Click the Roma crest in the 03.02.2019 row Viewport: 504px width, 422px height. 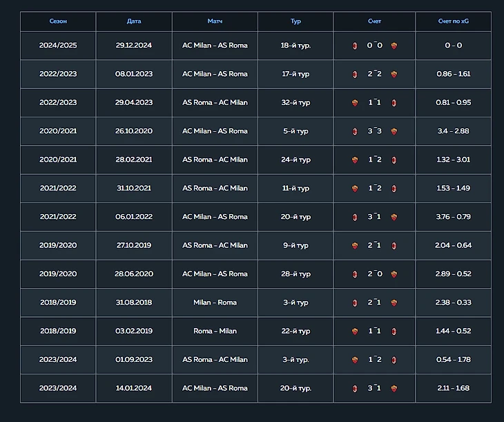[355, 332]
